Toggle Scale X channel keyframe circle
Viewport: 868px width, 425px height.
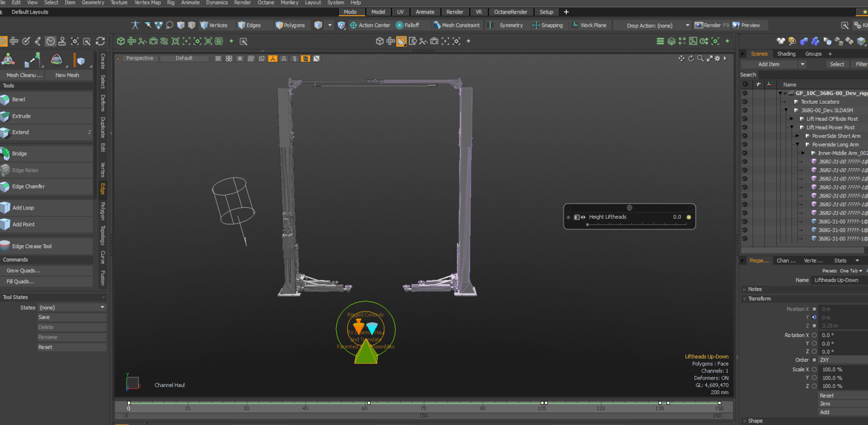pos(814,369)
